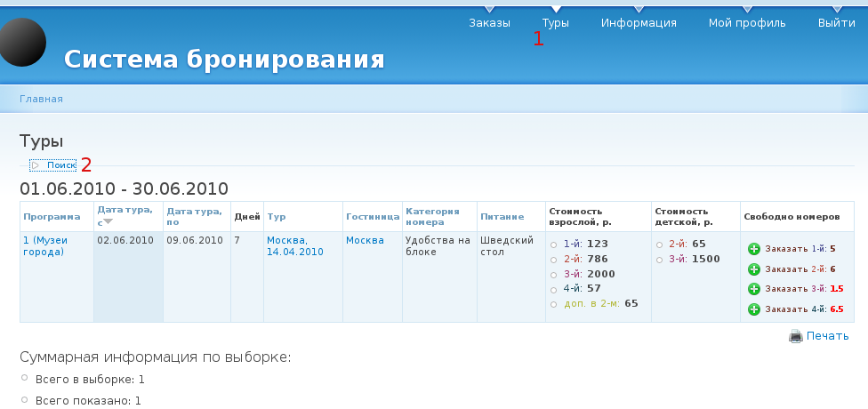Image resolution: width=868 pixels, height=409 pixels.
Task: Click adult price 4-й: 57
Action: click(583, 288)
